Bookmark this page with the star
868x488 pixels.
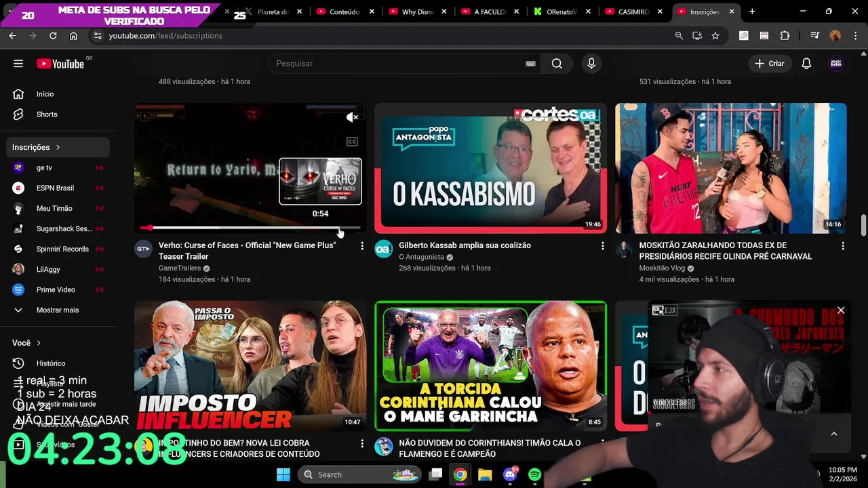pyautogui.click(x=715, y=36)
